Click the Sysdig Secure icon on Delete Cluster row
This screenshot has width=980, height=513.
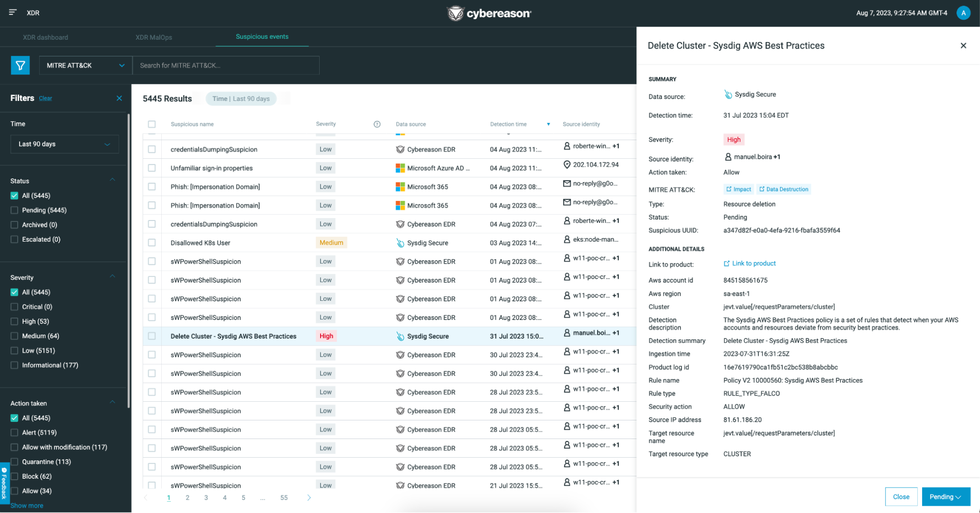(x=400, y=336)
